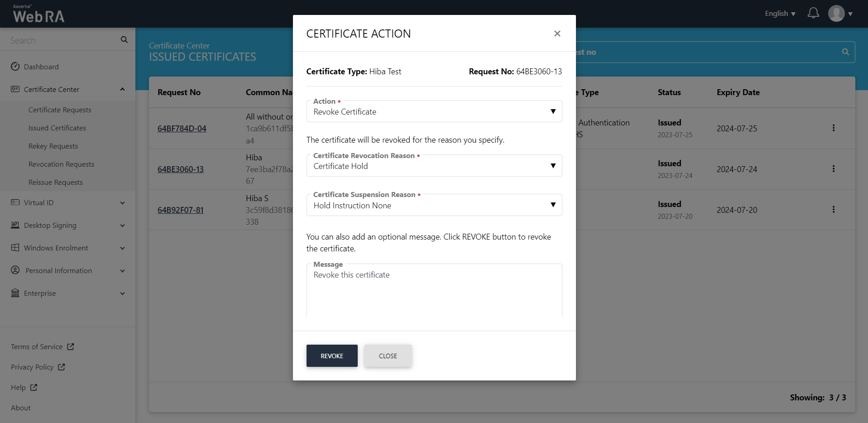Open Certificate Suspension Reason dropdown
868x423 pixels.
coord(434,205)
